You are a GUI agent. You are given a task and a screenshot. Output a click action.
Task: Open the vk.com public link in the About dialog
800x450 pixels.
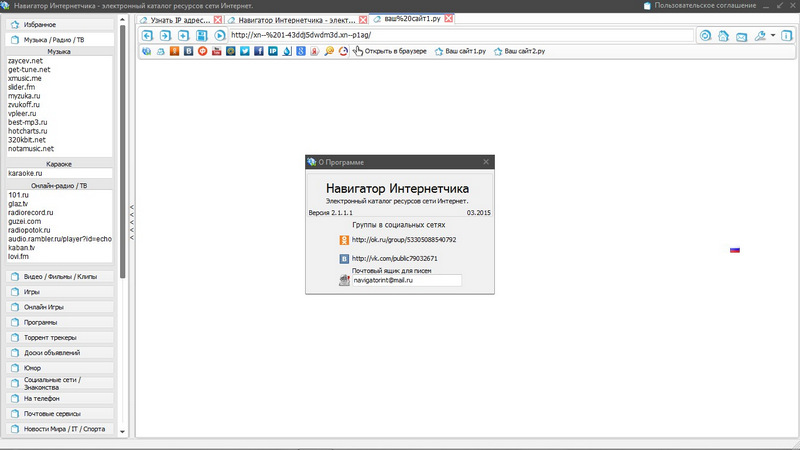[394, 259]
